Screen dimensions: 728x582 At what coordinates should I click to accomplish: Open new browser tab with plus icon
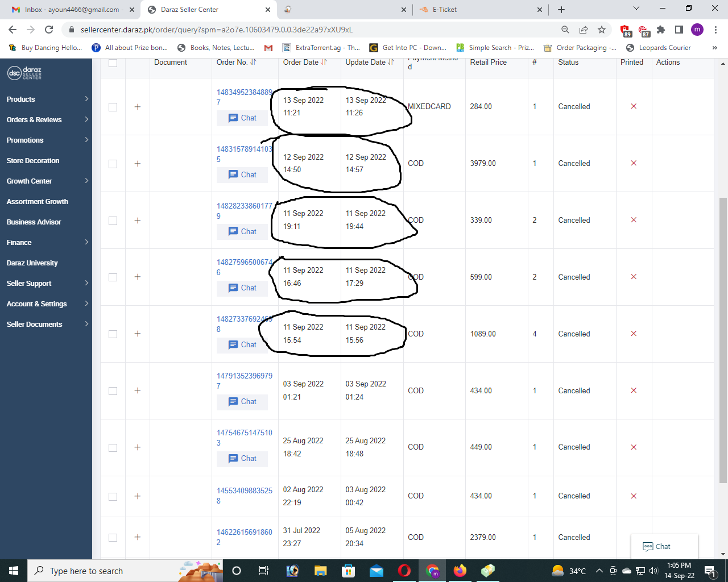tap(561, 9)
